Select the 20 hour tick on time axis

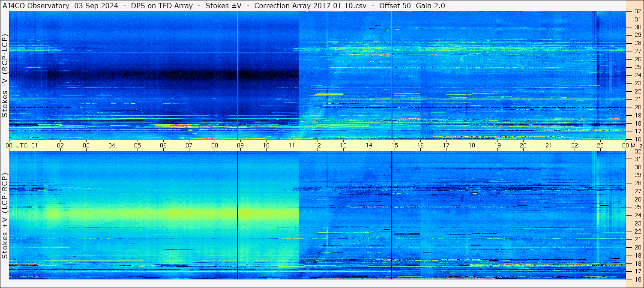[523, 145]
